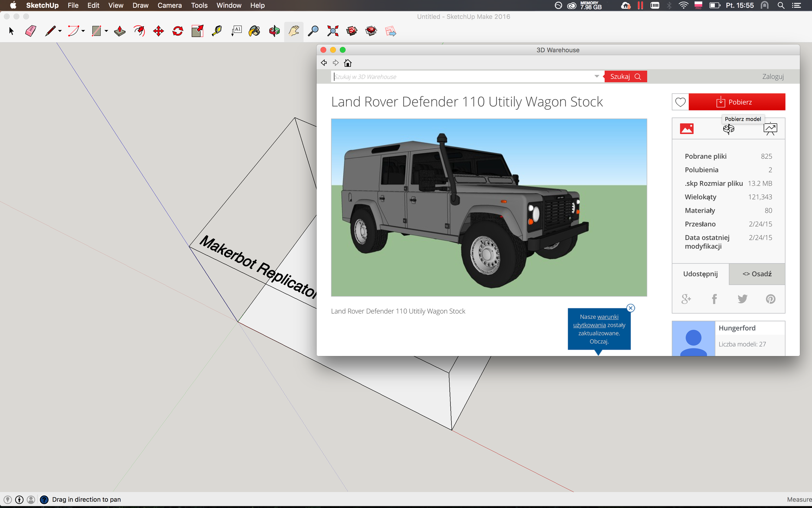Screen dimensions: 812x508
Task: Choose the Offset tool
Action: [139, 31]
